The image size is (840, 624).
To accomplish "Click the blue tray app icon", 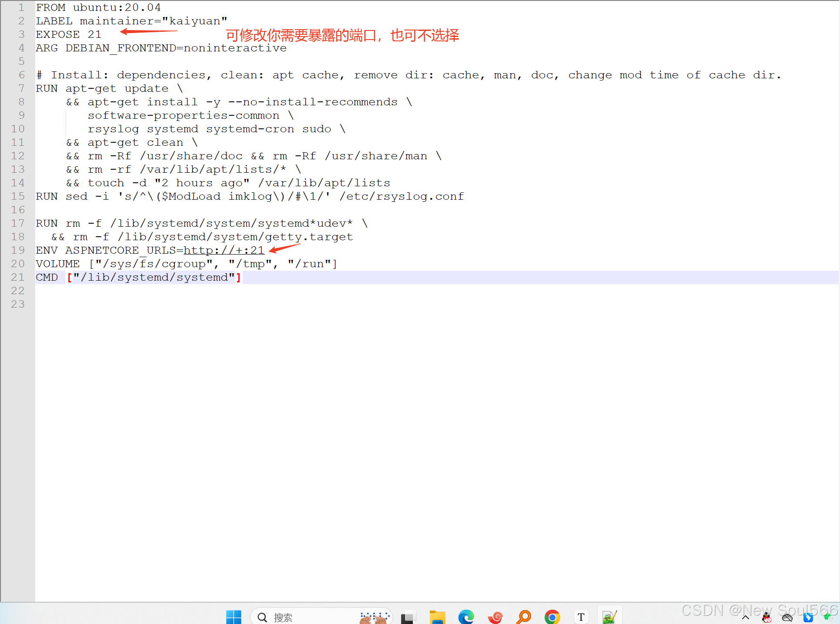I will coord(808,617).
